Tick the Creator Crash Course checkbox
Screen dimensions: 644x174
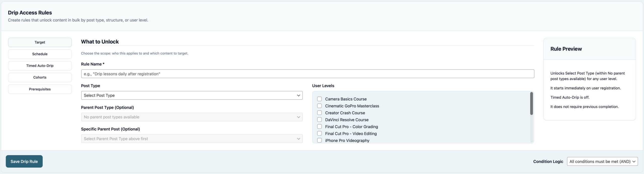[319, 113]
